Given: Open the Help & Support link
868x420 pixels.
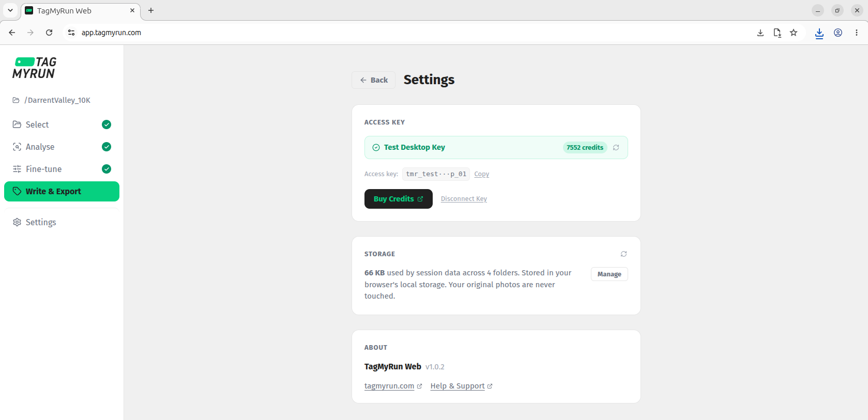Looking at the screenshot, I should point(461,386).
